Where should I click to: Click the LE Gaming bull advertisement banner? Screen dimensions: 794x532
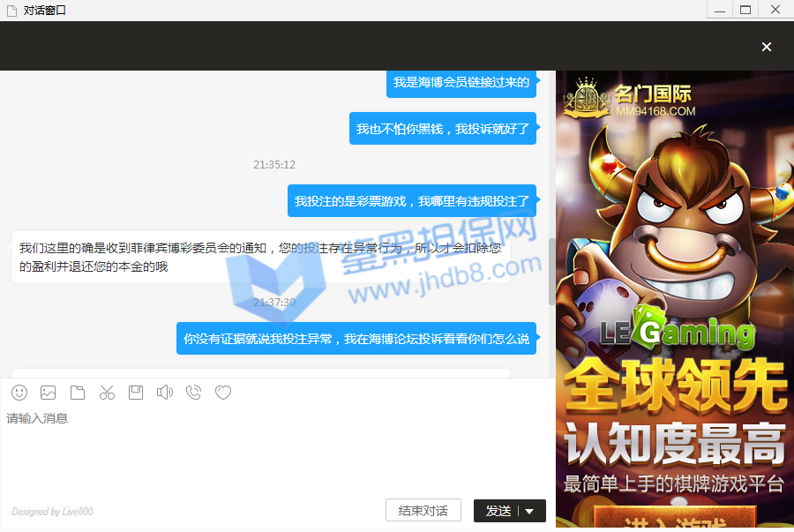(675, 265)
